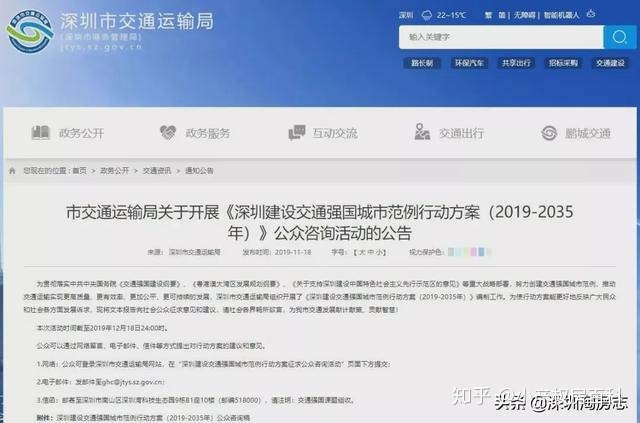Click the robot icon beside 智能机器人
The height and width of the screenshot is (423, 640).
[591, 14]
